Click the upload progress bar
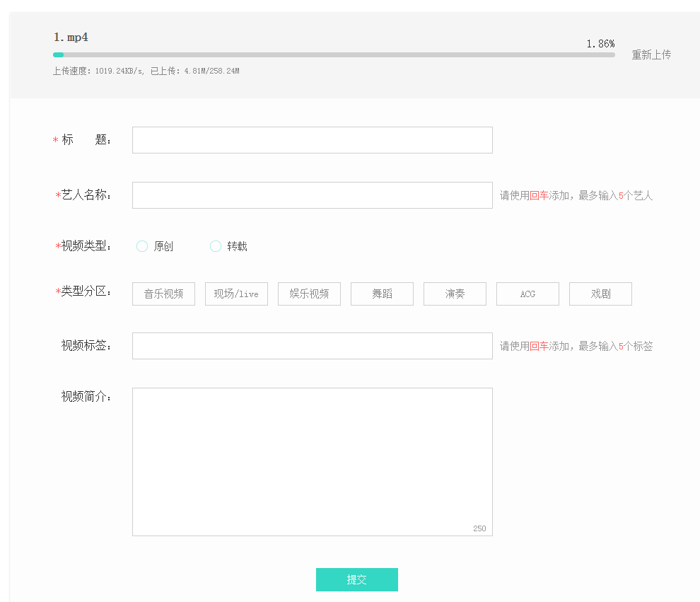Screen dimensions: 700x602 click(336, 54)
